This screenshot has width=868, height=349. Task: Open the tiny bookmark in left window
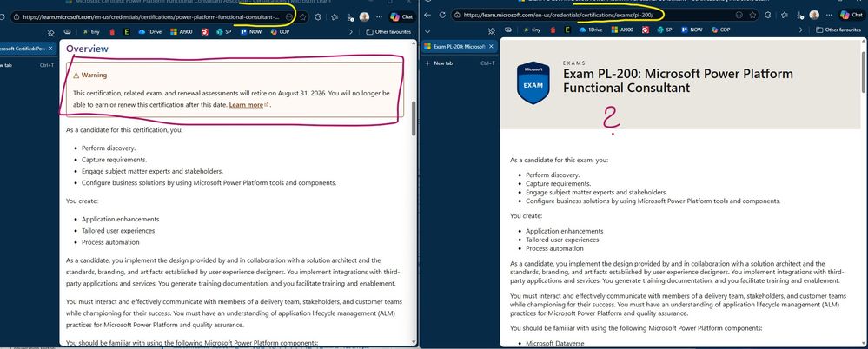[93, 31]
